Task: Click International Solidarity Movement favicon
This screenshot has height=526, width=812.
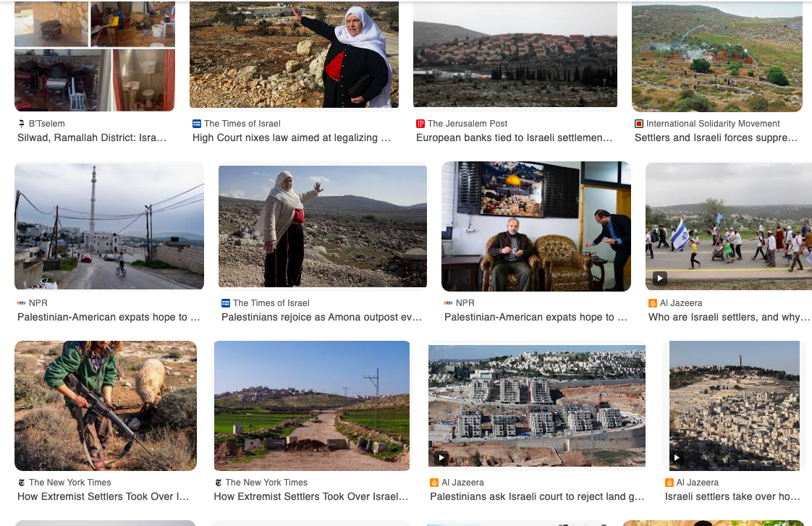Action: [x=639, y=124]
